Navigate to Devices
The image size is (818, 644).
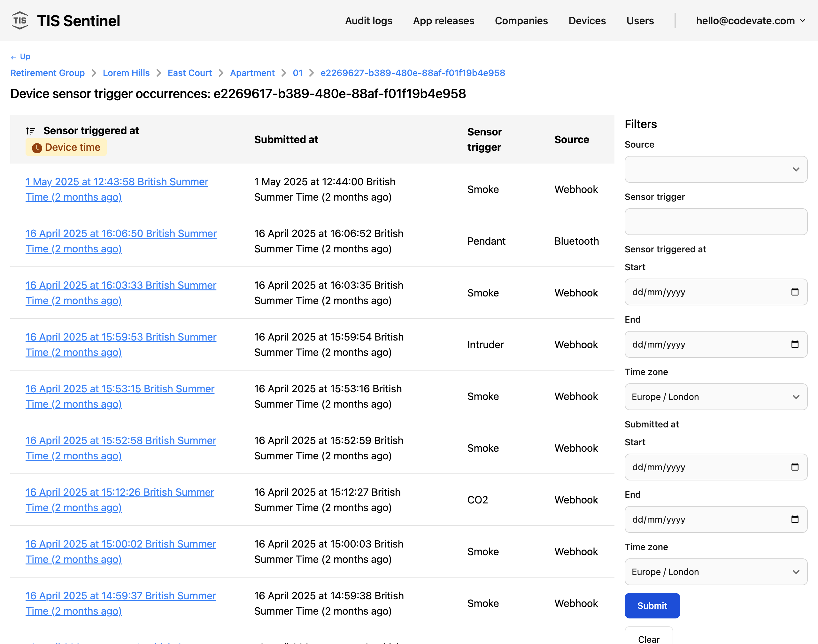tap(587, 21)
